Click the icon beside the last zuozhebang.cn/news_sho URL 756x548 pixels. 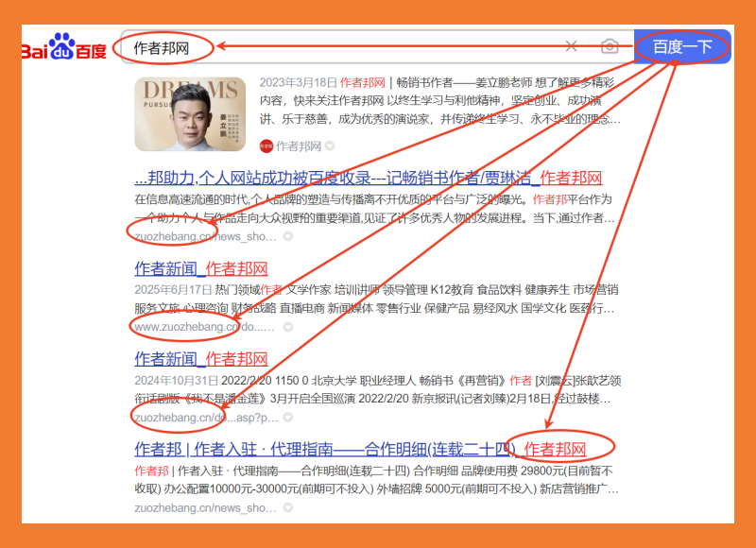(287, 507)
